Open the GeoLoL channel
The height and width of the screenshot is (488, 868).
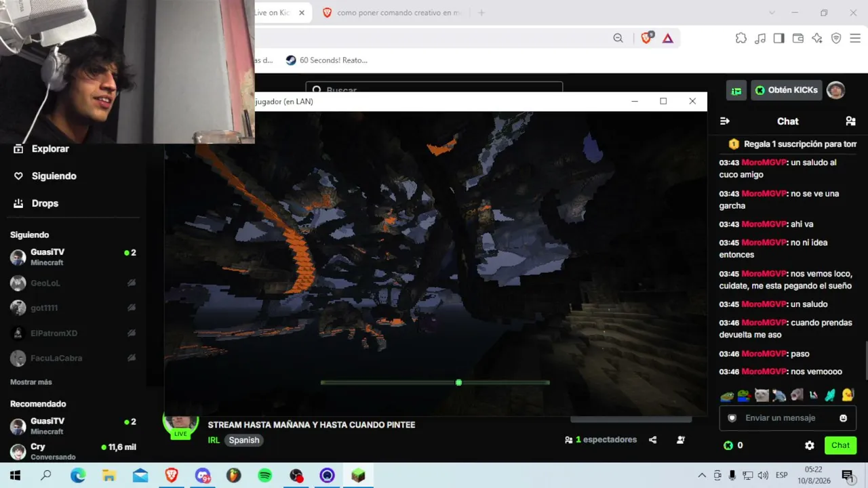point(73,283)
